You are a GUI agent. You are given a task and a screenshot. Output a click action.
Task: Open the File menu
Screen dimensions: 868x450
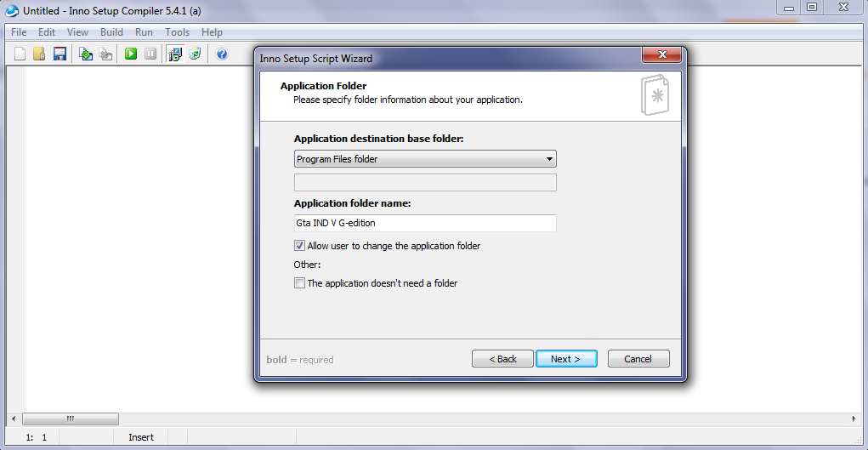click(19, 32)
